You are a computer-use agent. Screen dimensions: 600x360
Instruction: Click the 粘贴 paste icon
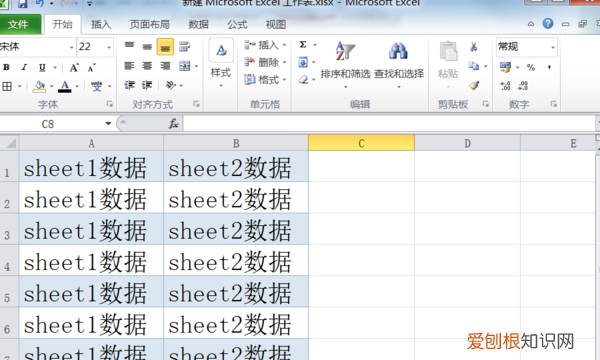pos(448,52)
